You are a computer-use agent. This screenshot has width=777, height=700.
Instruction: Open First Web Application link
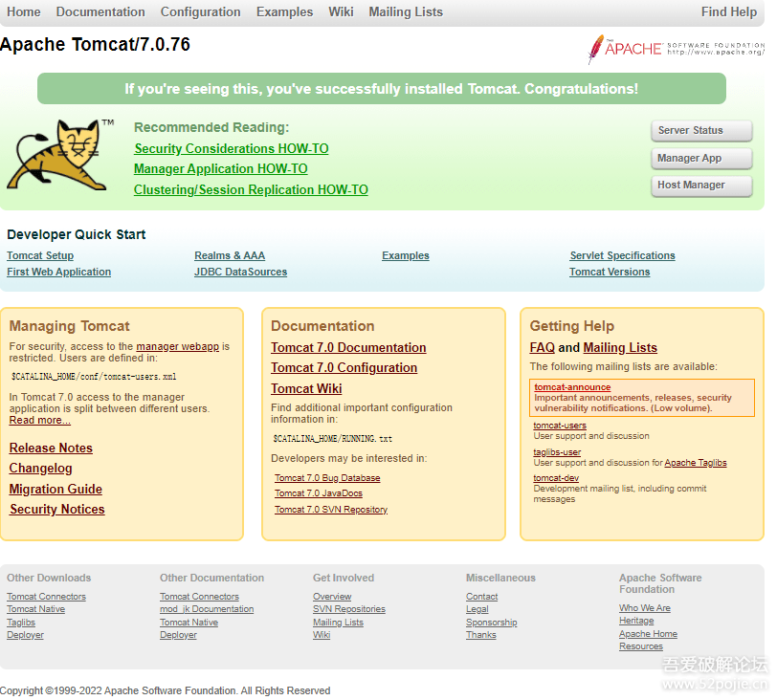click(x=59, y=272)
